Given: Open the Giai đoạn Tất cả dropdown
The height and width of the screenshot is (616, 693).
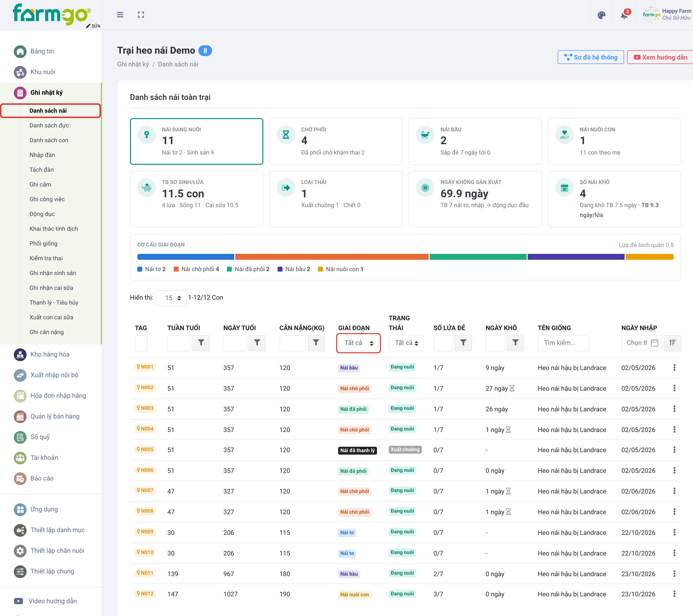Looking at the screenshot, I should coord(358,343).
